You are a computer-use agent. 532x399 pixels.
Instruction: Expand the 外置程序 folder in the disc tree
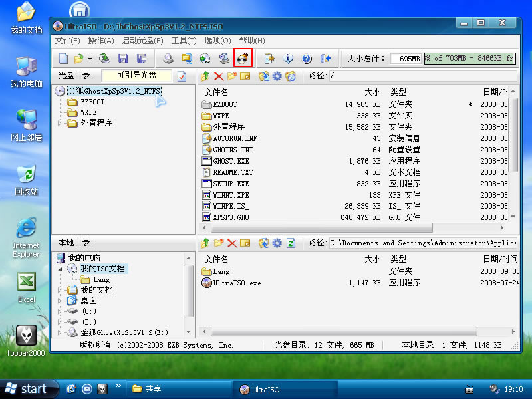(60, 123)
